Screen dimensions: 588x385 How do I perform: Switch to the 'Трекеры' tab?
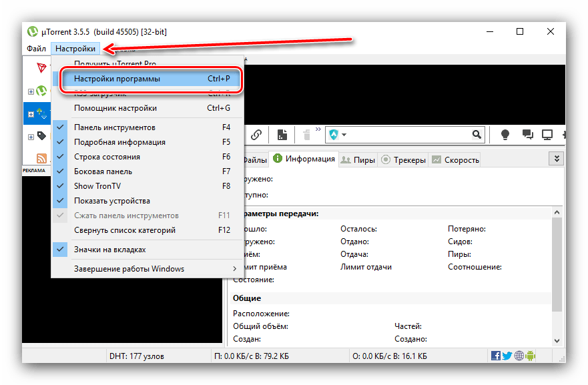coord(404,160)
